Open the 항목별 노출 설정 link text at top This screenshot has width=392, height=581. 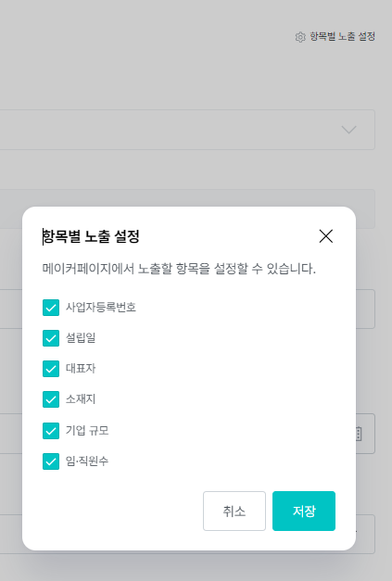tap(342, 37)
